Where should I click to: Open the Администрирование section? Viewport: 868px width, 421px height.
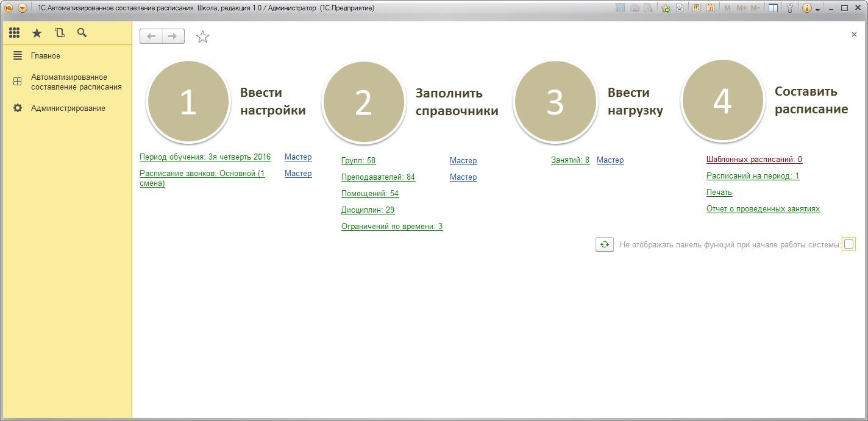tap(68, 108)
